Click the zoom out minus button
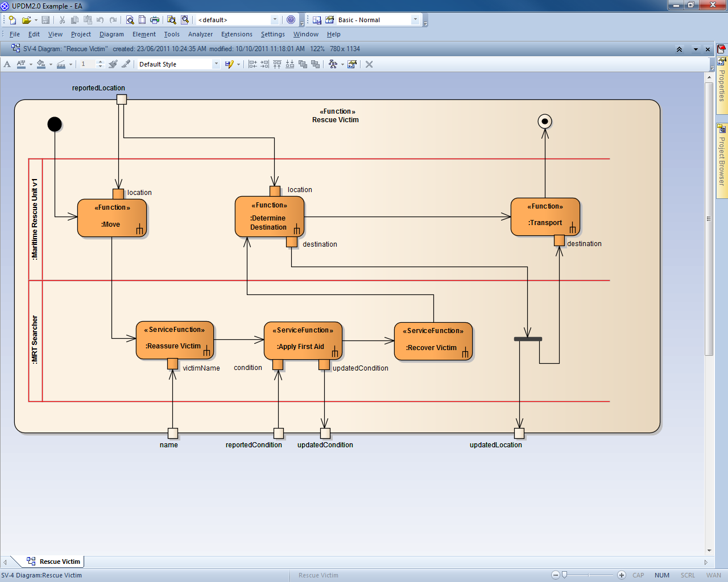 (556, 575)
